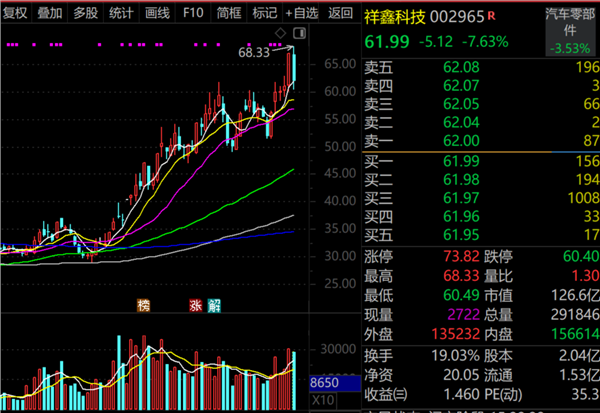Image resolution: width=600 pixels, height=413 pixels.
Task: Add stock via +自选 button
Action: [x=302, y=13]
